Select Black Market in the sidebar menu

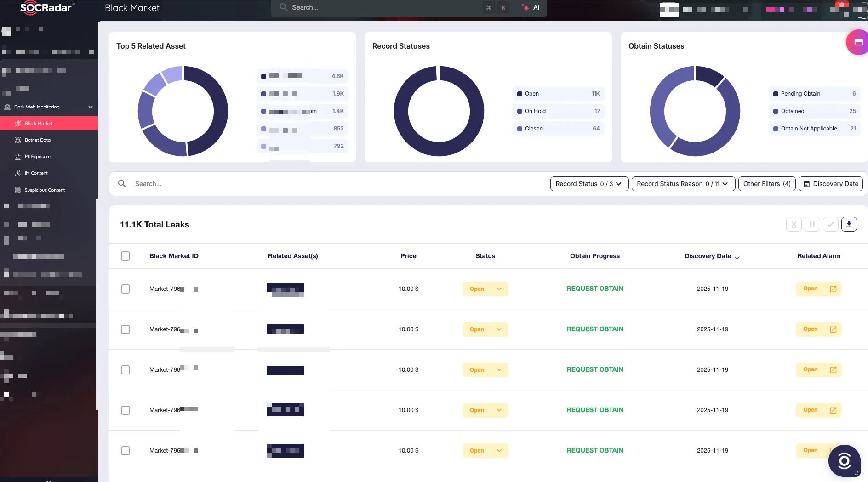click(40, 123)
